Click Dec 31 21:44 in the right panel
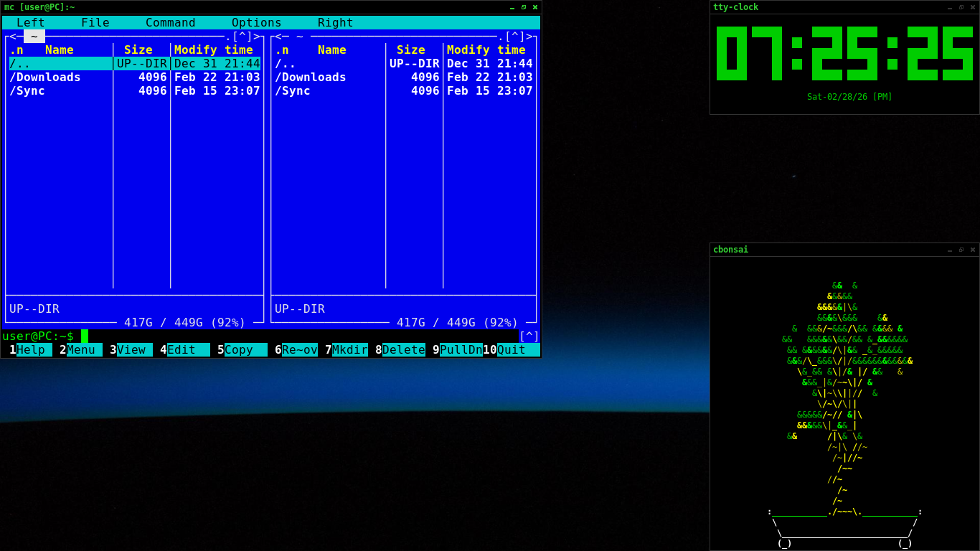 490,64
